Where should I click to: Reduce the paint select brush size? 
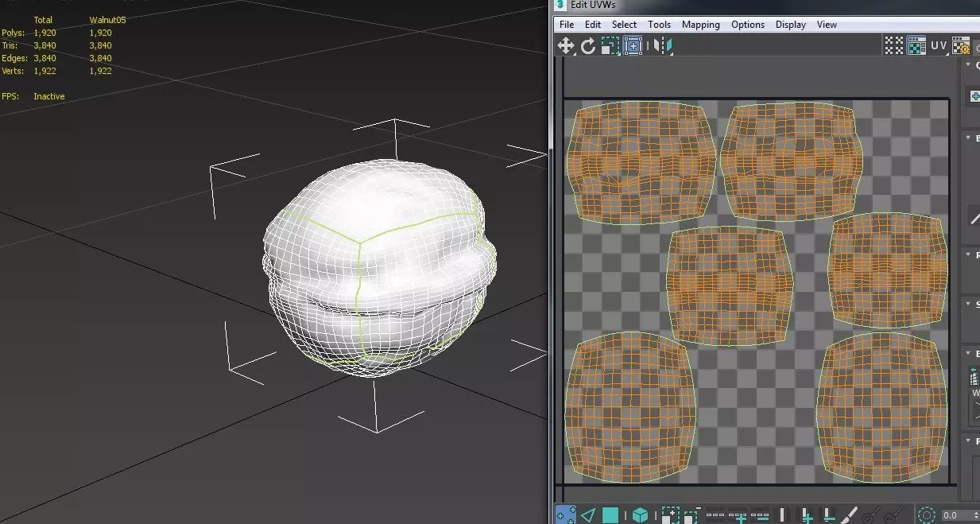(x=893, y=515)
